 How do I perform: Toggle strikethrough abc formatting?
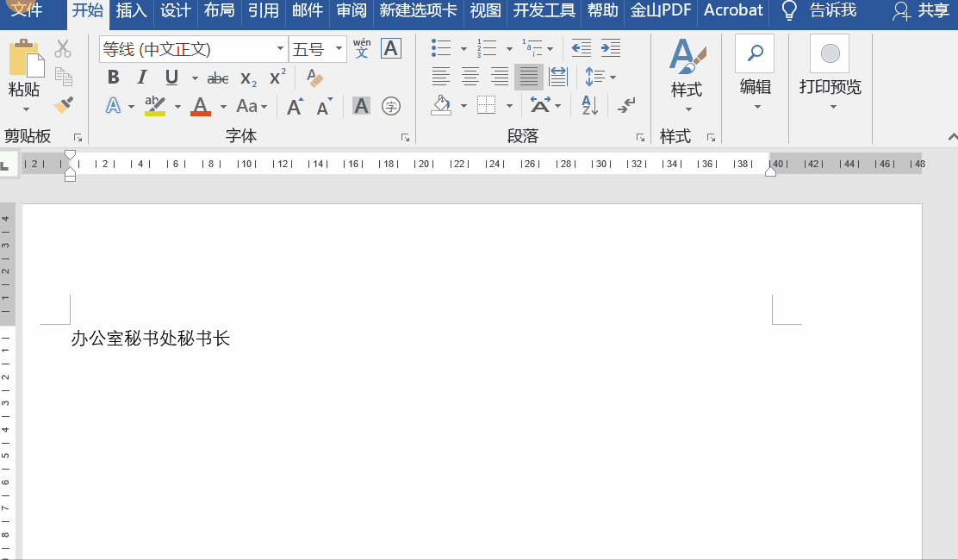pos(218,78)
